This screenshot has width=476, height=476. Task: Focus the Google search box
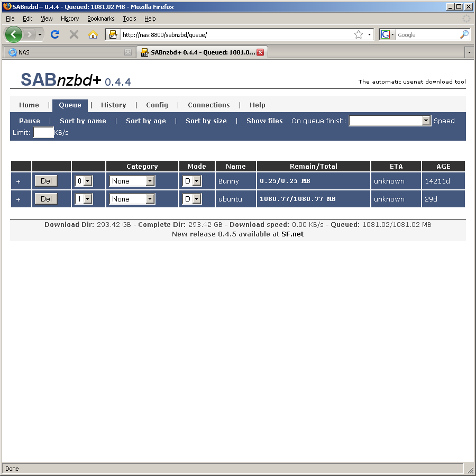click(x=427, y=34)
